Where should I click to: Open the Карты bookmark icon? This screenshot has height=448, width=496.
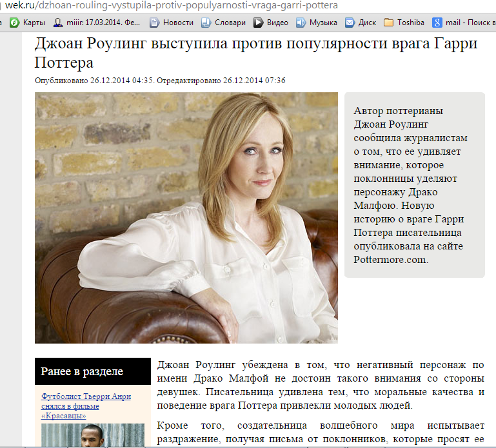[x=15, y=23]
